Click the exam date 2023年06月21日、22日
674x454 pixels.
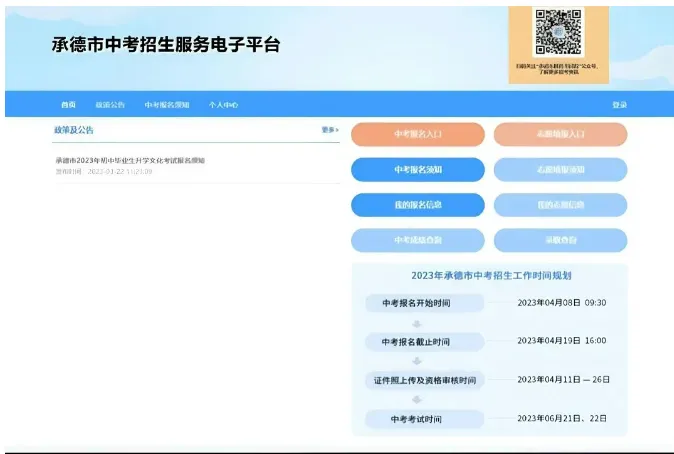coord(562,418)
